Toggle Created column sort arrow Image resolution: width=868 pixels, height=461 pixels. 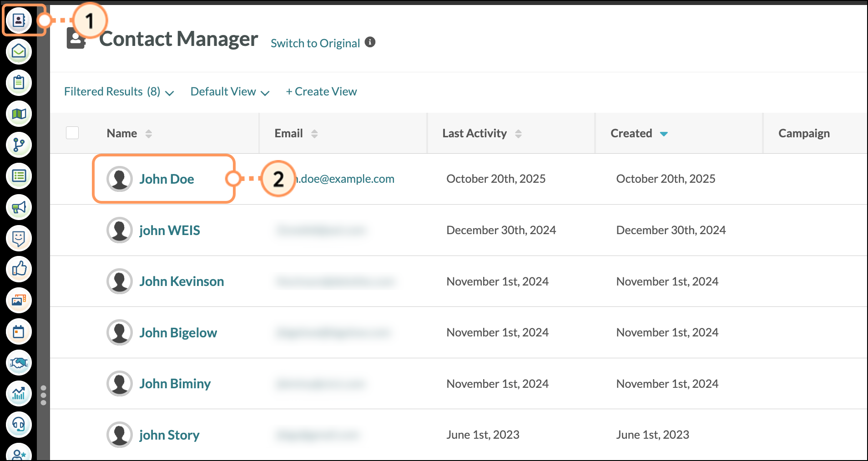tap(664, 134)
